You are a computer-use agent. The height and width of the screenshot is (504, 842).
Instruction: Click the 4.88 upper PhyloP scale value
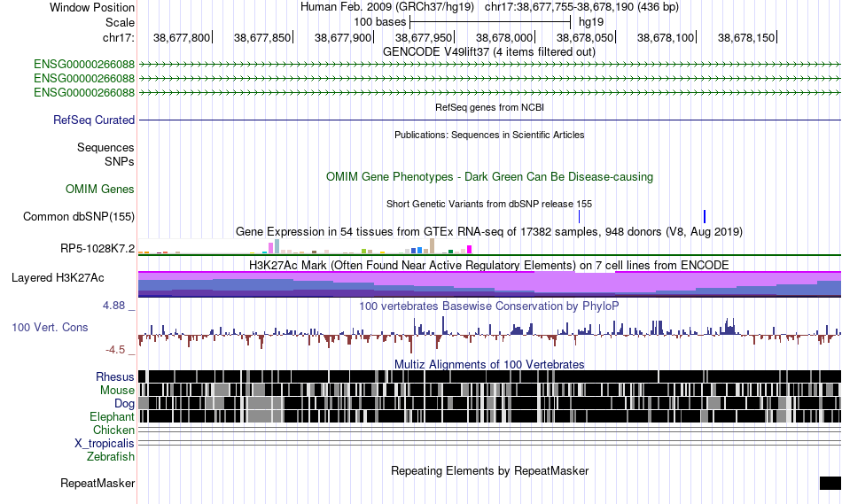click(x=113, y=306)
